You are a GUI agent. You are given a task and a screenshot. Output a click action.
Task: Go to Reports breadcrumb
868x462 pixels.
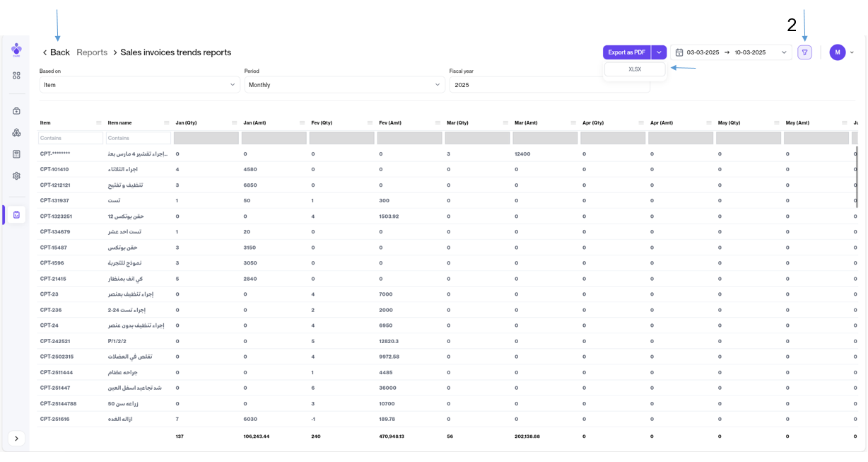[92, 52]
